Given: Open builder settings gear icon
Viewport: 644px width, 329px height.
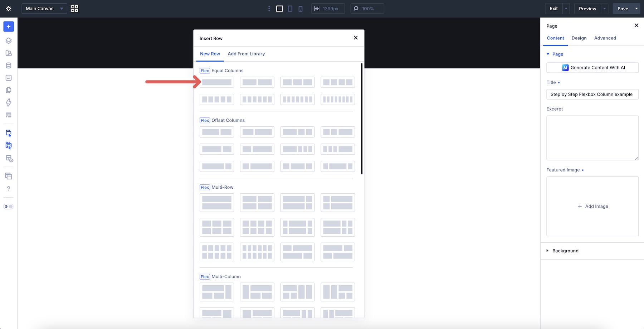Looking at the screenshot, I should [9, 9].
